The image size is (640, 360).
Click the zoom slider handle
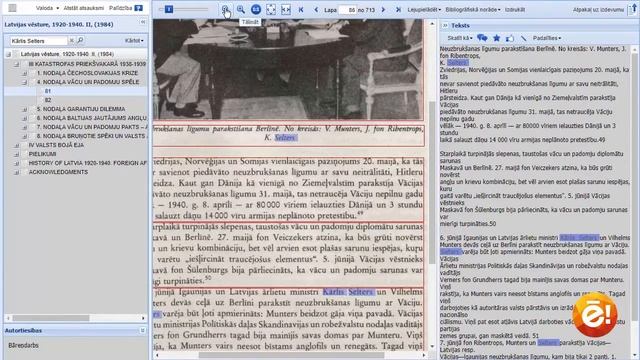[169, 9]
